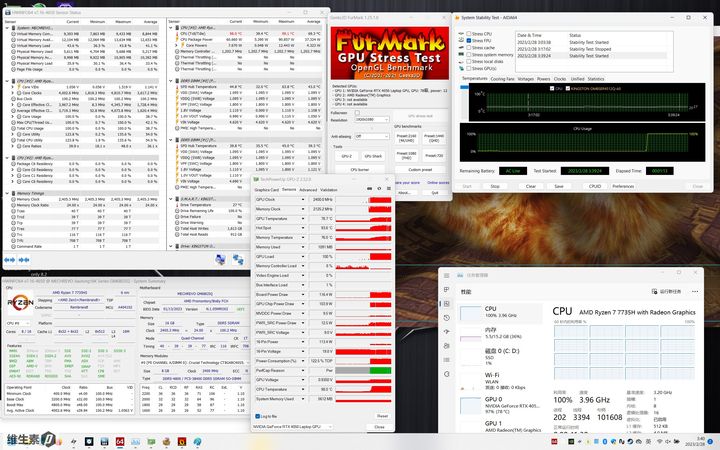Image resolution: width=720 pixels, height=450 pixels.
Task: Click the AIDA64 temperature graph scale slider
Action: pos(464,87)
